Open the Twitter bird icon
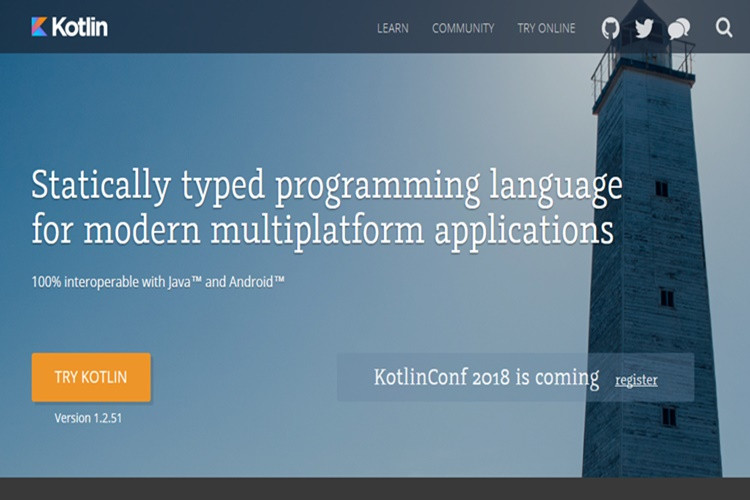This screenshot has width=750, height=500. pos(644,28)
